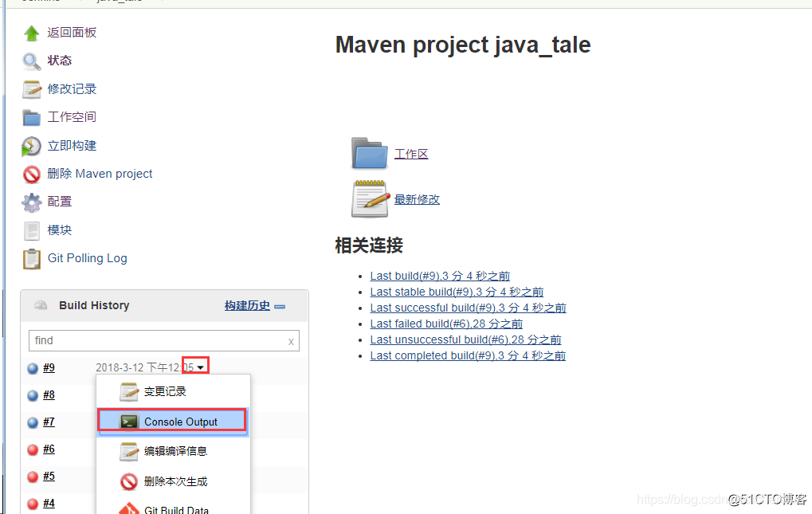
Task: Open 配置 sidebar link
Action: point(60,202)
